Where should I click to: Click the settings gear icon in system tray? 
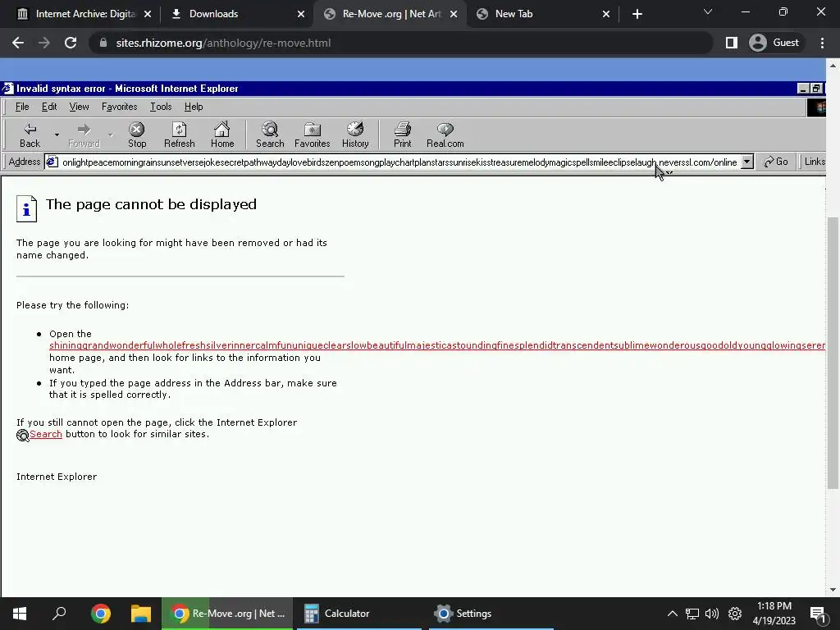tap(735, 614)
